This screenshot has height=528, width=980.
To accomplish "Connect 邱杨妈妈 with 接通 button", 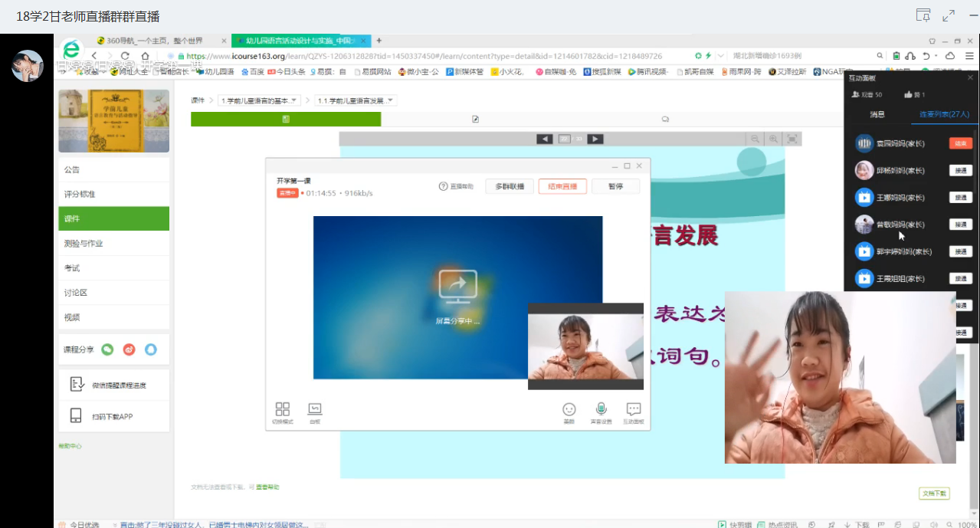I will (960, 170).
